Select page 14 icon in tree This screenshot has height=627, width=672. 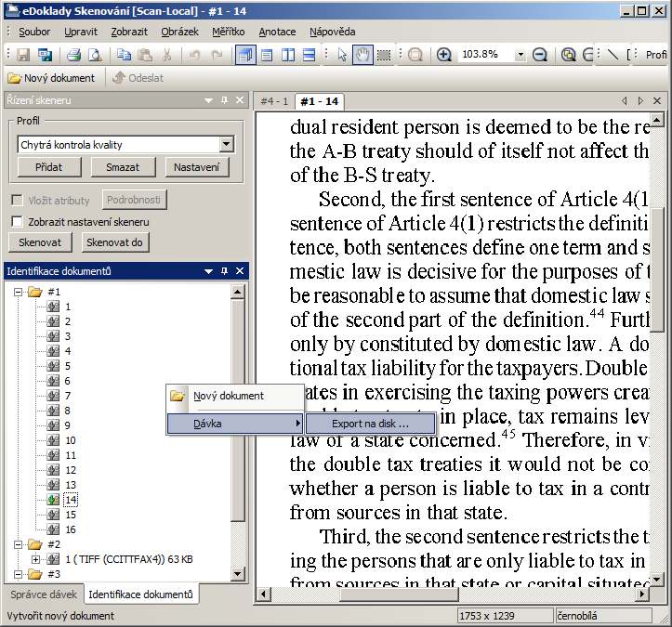[x=53, y=500]
